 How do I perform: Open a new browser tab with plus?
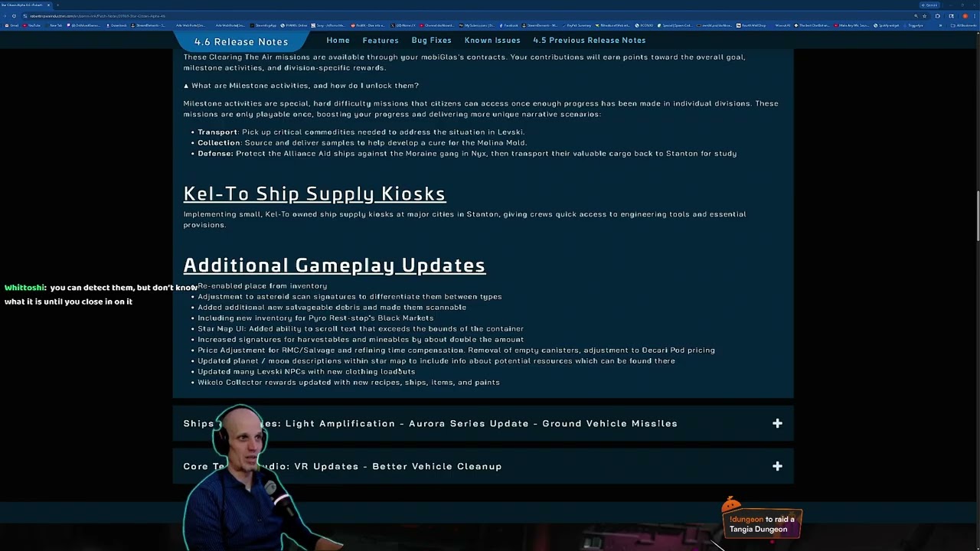click(57, 5)
